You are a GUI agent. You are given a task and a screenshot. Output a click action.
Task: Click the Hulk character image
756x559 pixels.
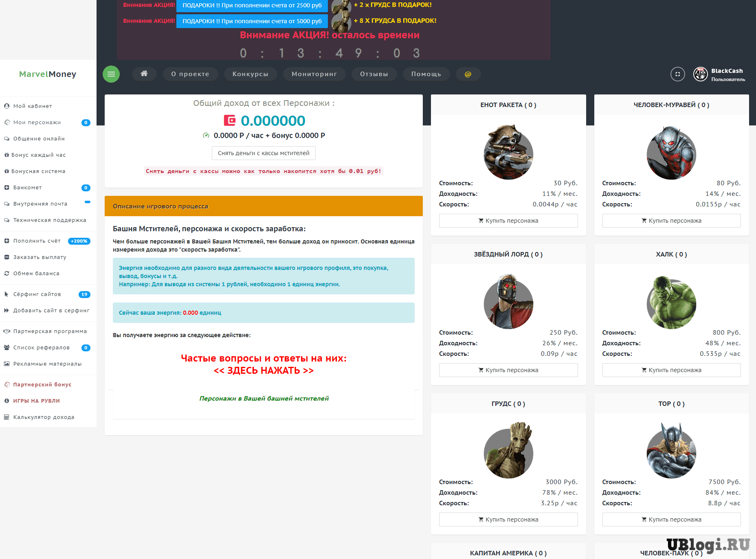pyautogui.click(x=671, y=303)
